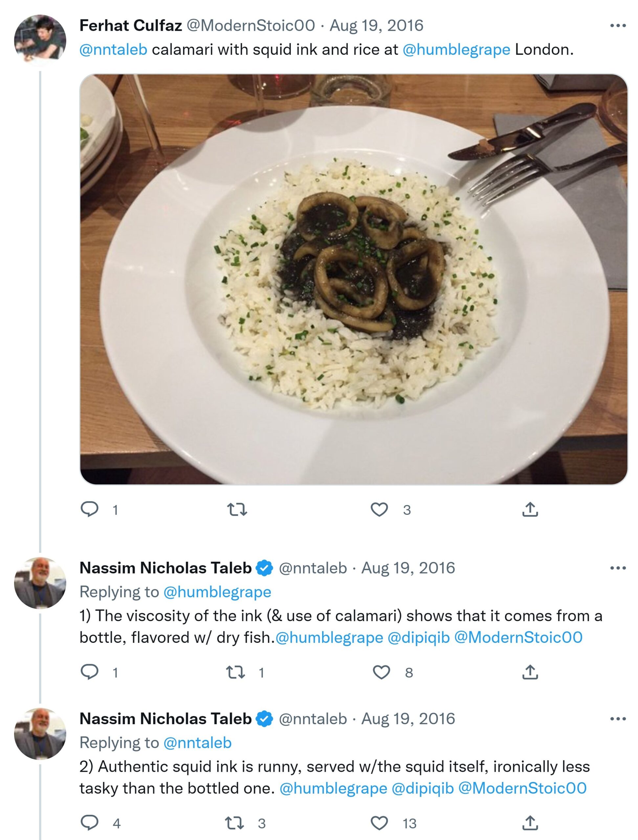Like Taleb's tweet about bottled ink viscosity
Screen dimensions: 638x840
pos(381,672)
